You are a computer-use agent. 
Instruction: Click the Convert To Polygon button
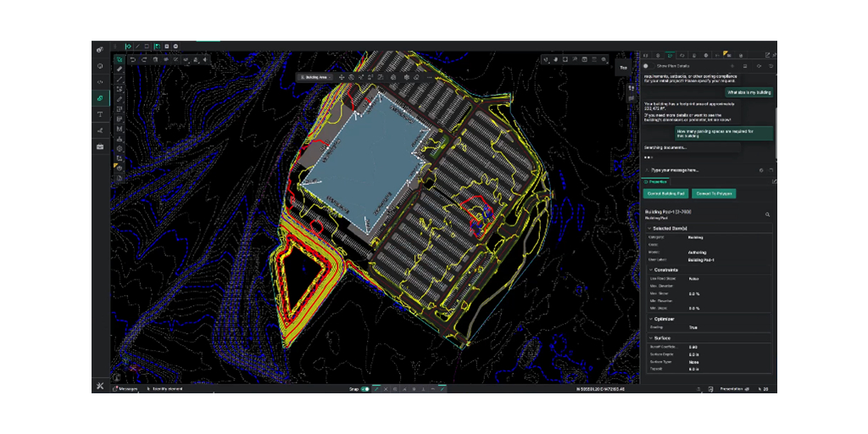pyautogui.click(x=714, y=194)
